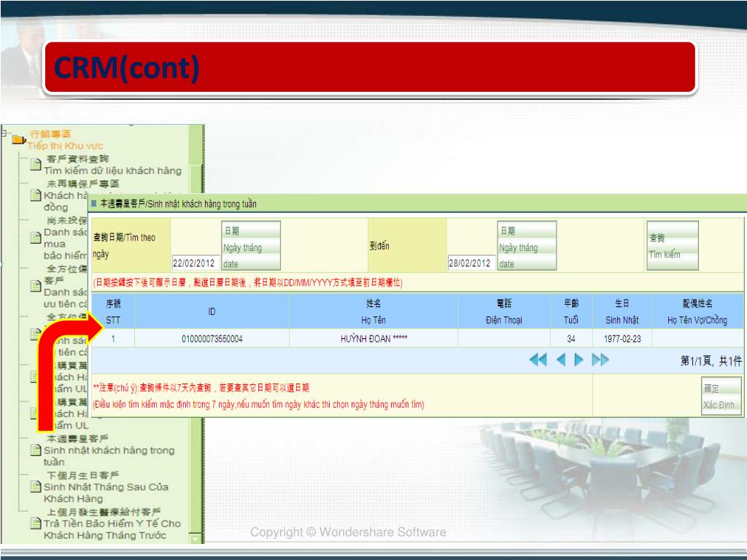Image resolution: width=747 pixels, height=560 pixels.
Task: Click the end date field 28/02/2012
Action: pyautogui.click(x=472, y=262)
